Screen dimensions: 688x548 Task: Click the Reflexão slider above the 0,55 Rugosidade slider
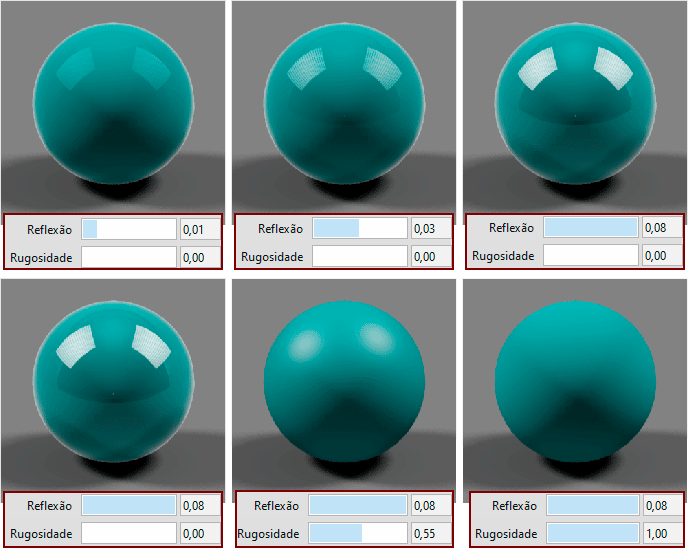(357, 506)
